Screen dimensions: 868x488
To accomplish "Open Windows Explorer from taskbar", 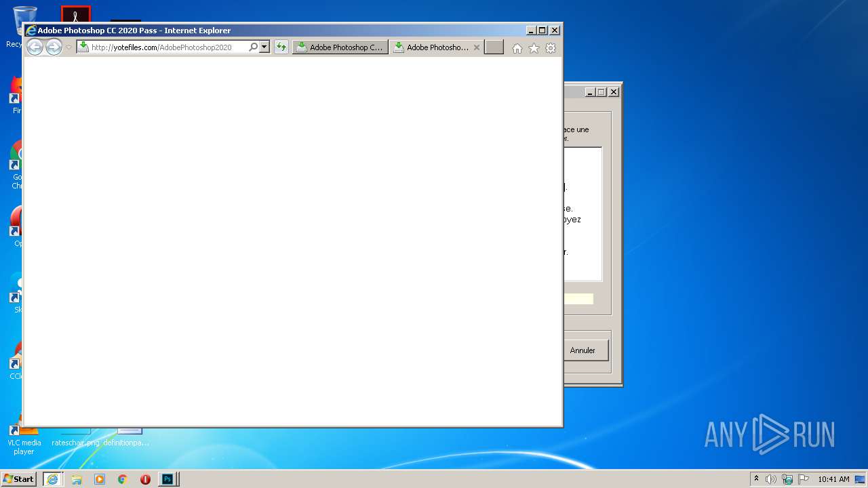I will pyautogui.click(x=77, y=479).
